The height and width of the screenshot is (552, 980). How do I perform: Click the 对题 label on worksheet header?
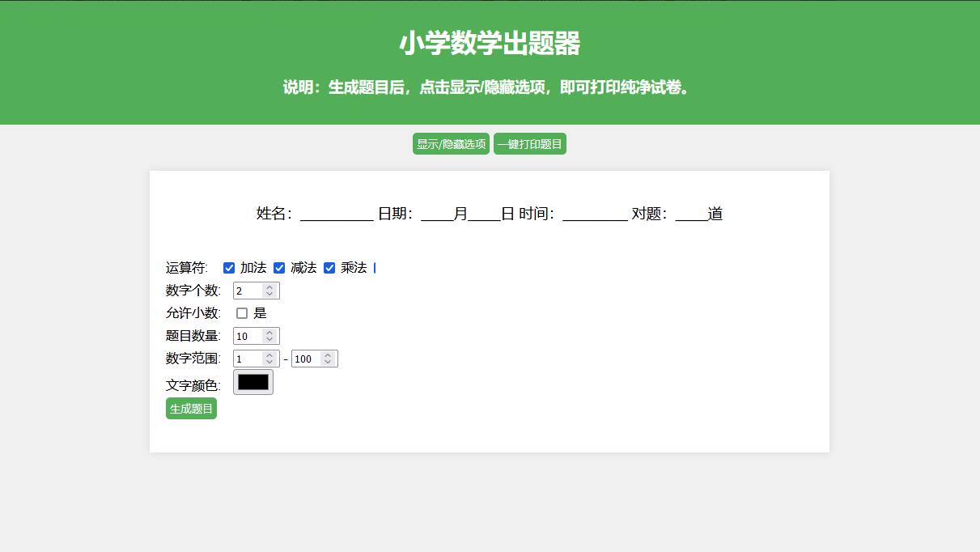(650, 214)
